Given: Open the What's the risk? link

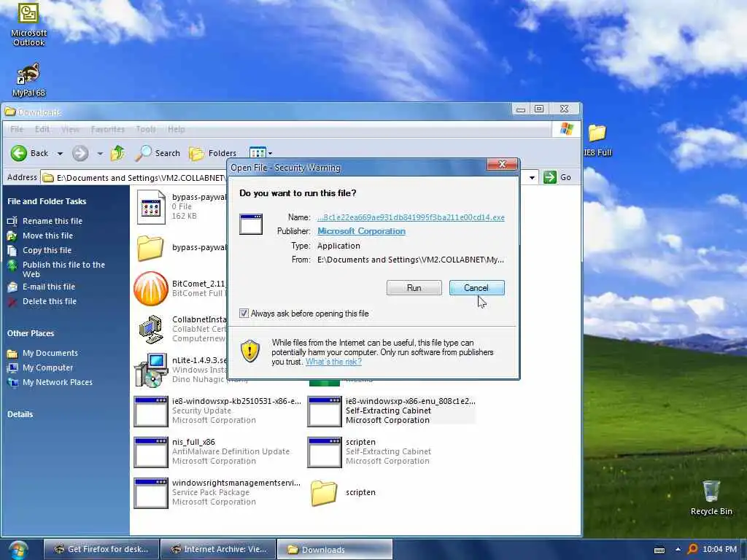Looking at the screenshot, I should coord(333,362).
